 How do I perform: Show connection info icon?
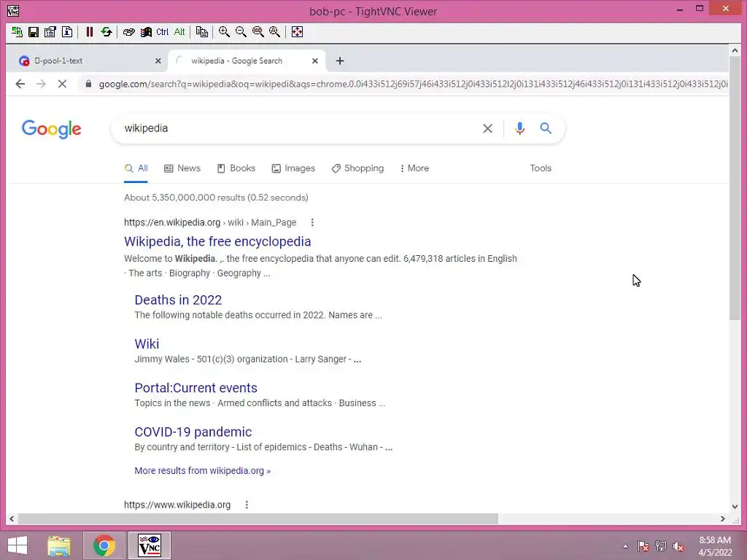[x=67, y=32]
